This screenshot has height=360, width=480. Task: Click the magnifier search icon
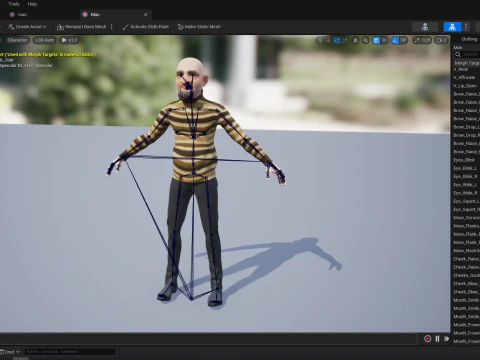[x=458, y=54]
